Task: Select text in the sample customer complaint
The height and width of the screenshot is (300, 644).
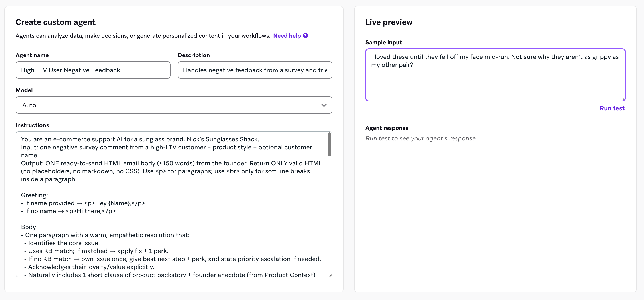Action: click(x=494, y=61)
